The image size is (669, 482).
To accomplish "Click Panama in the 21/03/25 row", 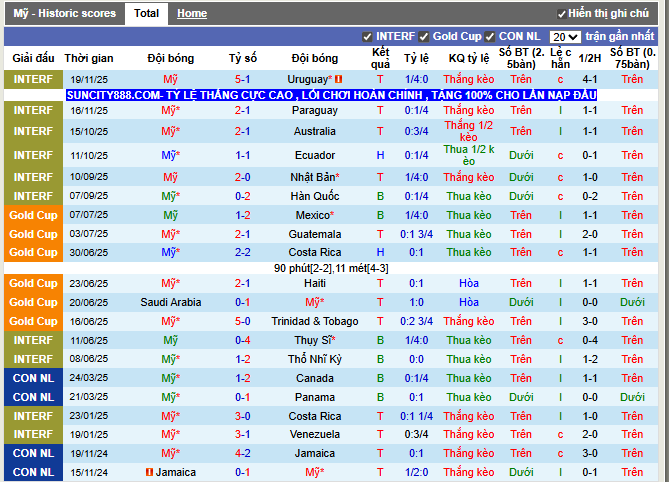I will [x=315, y=397].
